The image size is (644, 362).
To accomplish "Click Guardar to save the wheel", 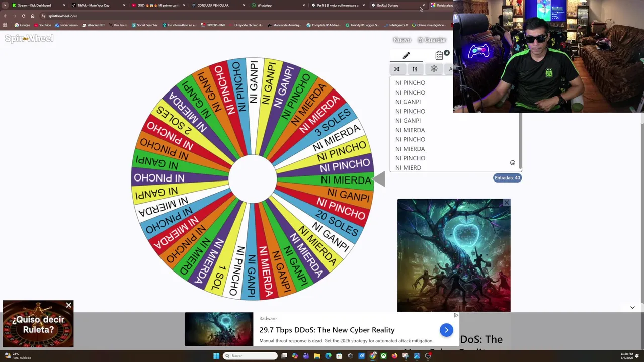I will (x=432, y=40).
